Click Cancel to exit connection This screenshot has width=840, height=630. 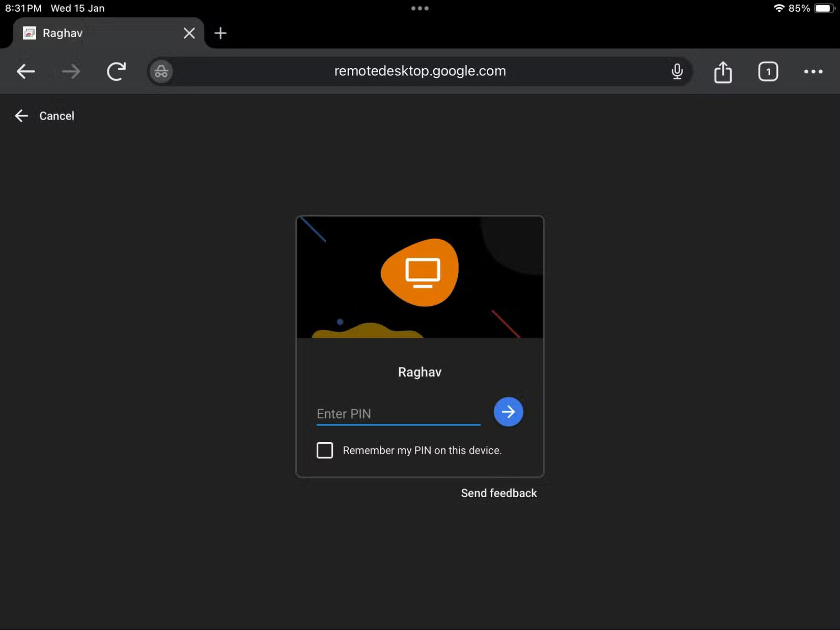[x=57, y=116]
